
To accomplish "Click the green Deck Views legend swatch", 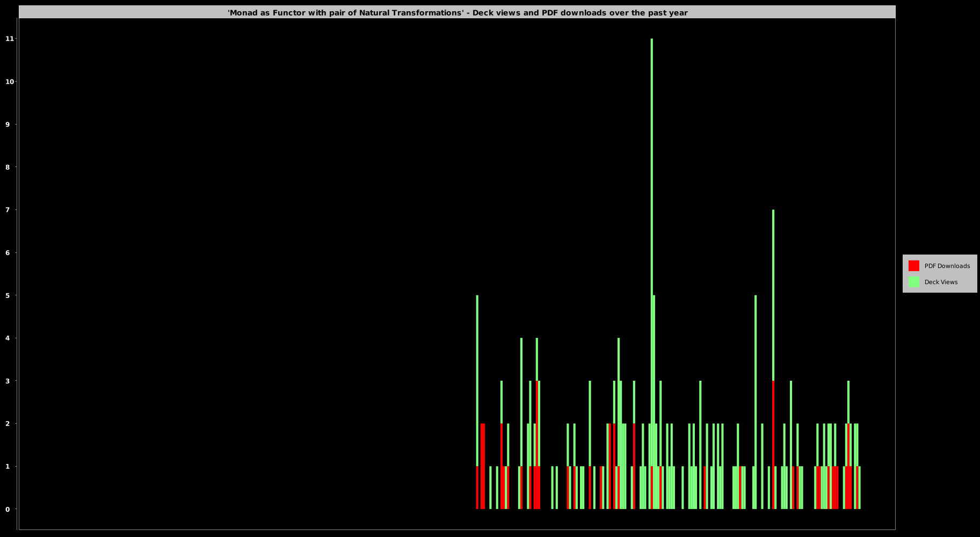I will (913, 282).
